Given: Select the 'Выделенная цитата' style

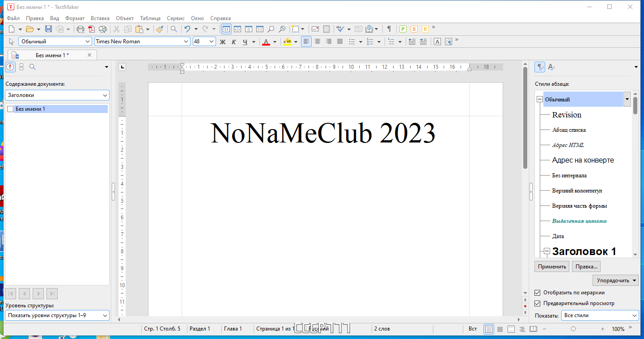Looking at the screenshot, I should tap(579, 221).
